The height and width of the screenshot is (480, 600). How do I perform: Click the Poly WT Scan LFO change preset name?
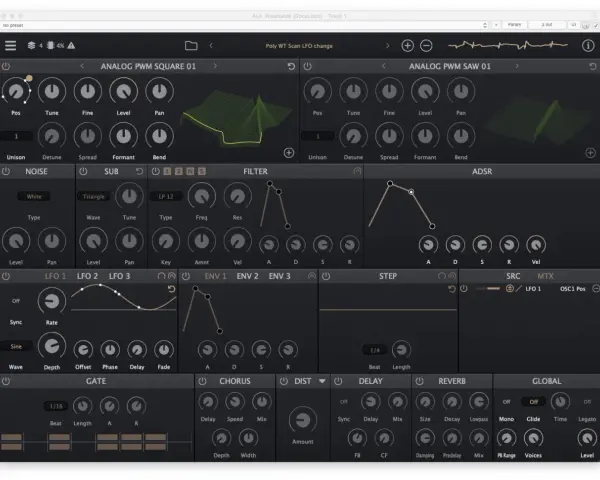[x=299, y=46]
